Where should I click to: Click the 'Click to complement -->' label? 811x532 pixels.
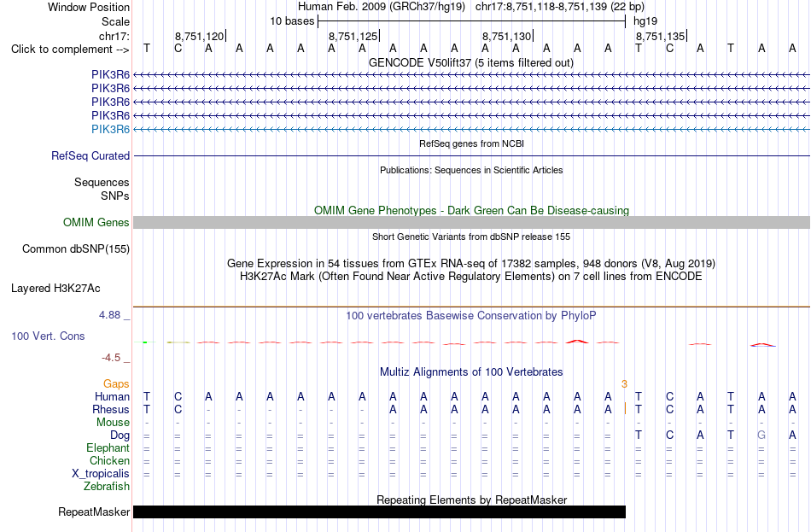[x=70, y=50]
